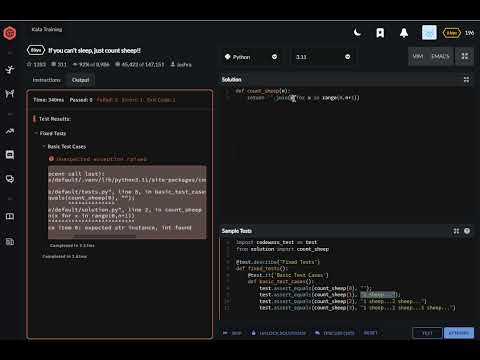Open the Docs book icon in the sidebar
This screenshot has width=480, height=360.
(10, 216)
